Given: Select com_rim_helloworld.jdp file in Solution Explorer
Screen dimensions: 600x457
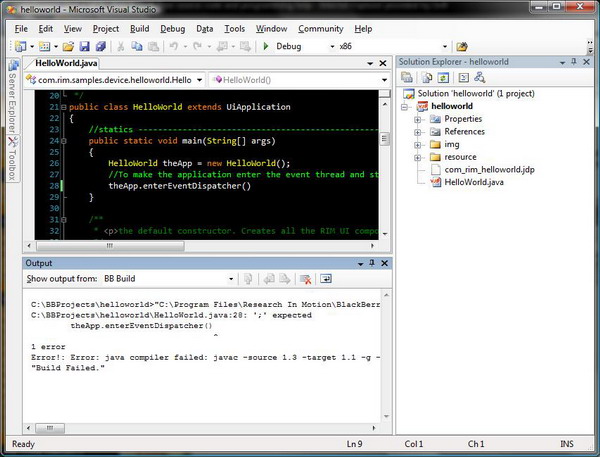Looking at the screenshot, I should (x=489, y=170).
